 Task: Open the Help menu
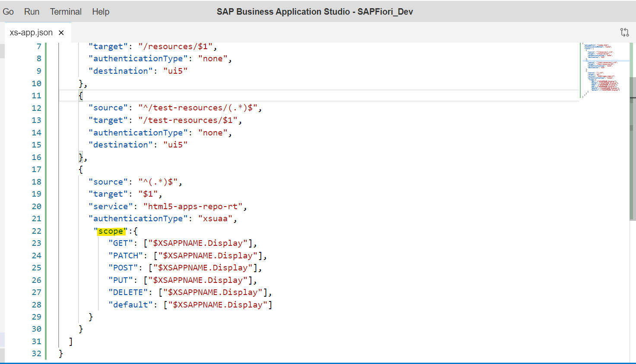click(x=101, y=12)
